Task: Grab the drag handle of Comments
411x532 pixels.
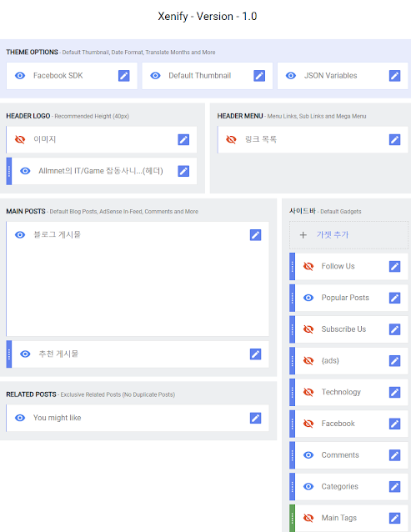Action: tap(292, 455)
